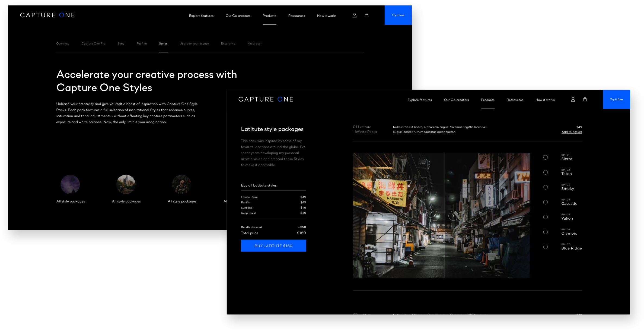Open the user account icon in front window
The width and height of the screenshot is (644, 331).
(573, 100)
